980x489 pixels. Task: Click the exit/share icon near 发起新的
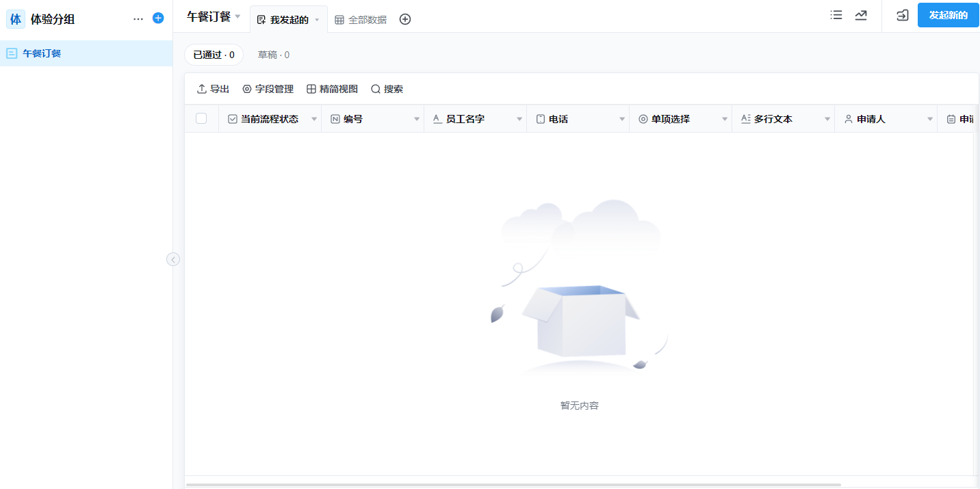click(x=901, y=15)
